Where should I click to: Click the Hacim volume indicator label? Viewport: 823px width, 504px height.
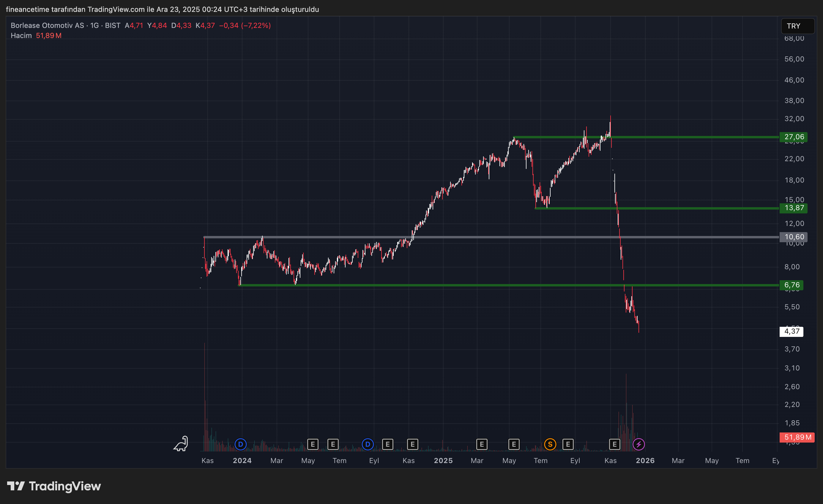(21, 35)
